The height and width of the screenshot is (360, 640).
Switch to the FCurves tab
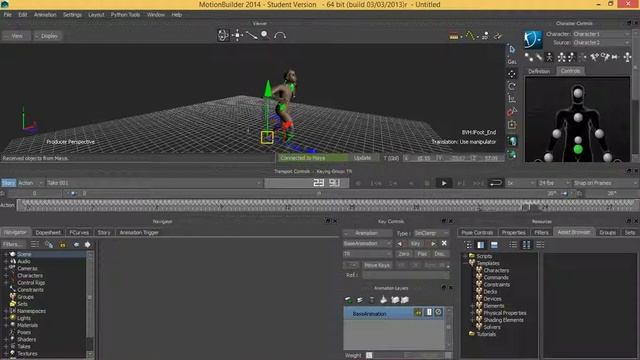pyautogui.click(x=79, y=232)
